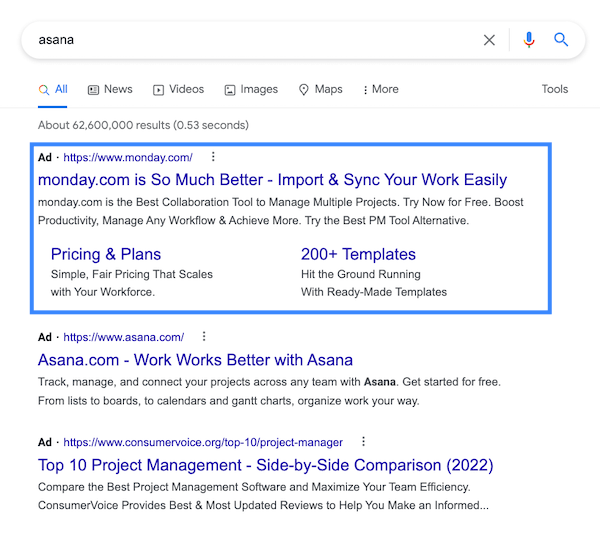The height and width of the screenshot is (533, 600).
Task: Select the All results tab
Action: click(53, 89)
